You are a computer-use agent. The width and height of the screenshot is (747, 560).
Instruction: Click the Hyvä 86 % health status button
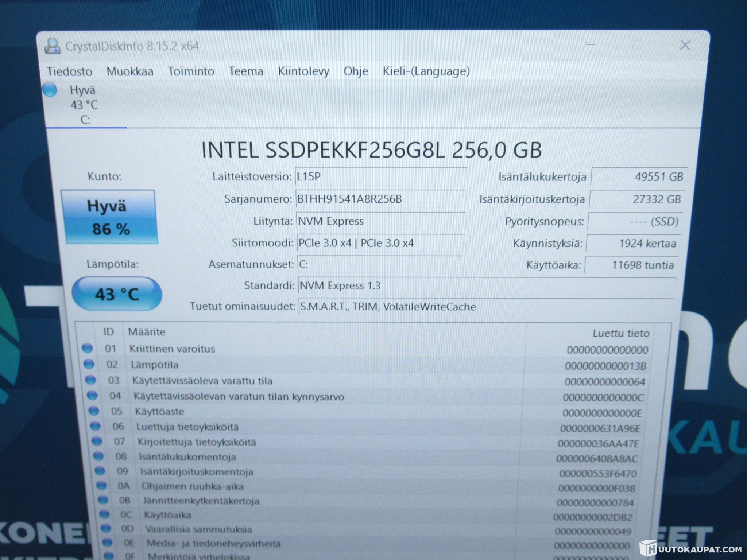109,217
